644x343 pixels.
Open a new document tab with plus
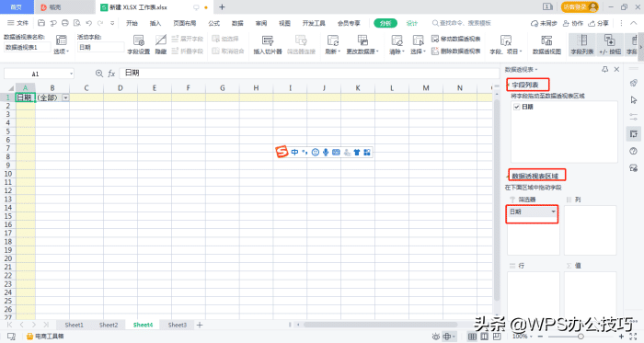tap(222, 7)
